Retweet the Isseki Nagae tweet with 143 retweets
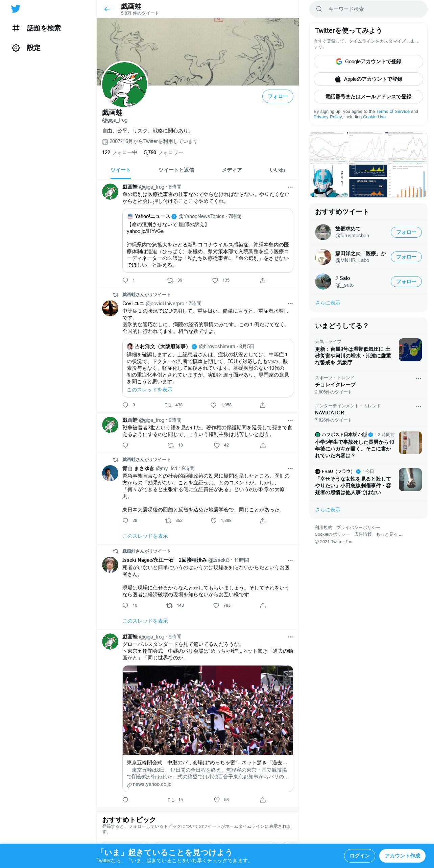 pos(169,605)
